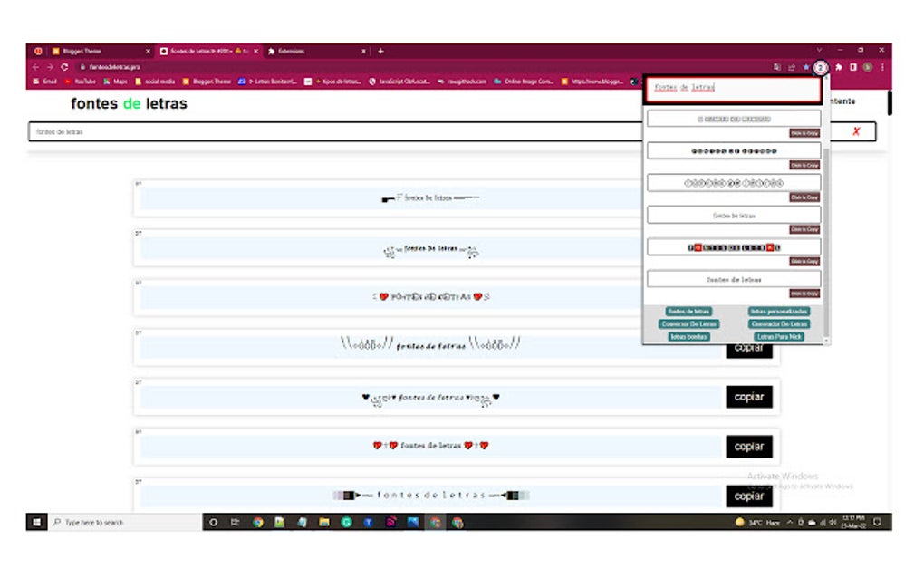924x578 pixels.
Task: Click the fontes de letras extension icon
Action: (x=821, y=68)
